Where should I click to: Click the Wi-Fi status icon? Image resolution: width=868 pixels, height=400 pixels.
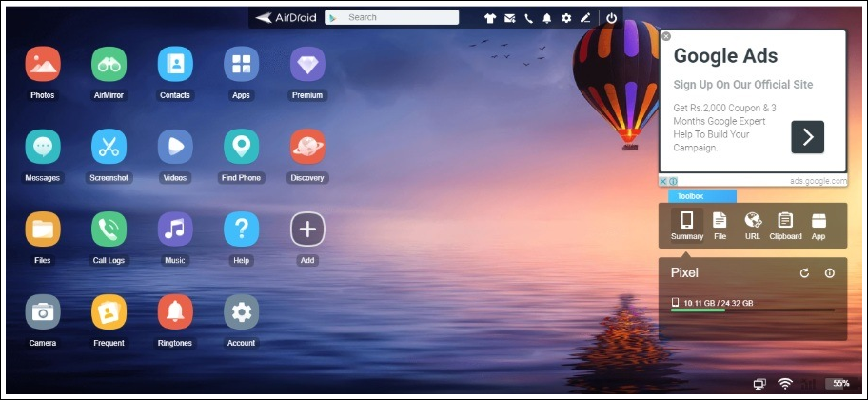784,384
